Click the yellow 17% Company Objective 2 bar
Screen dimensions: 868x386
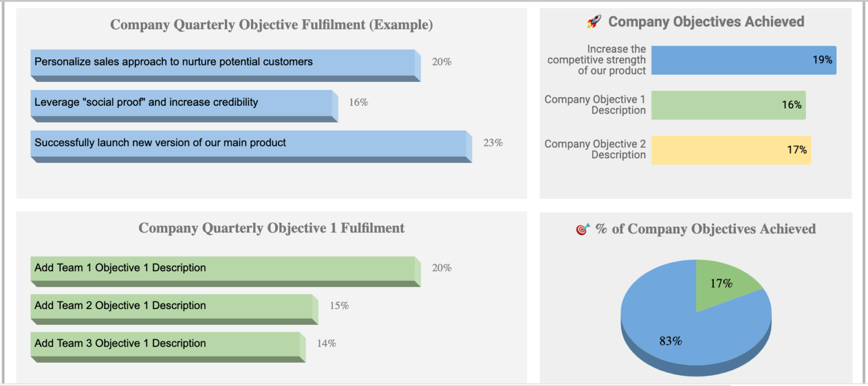point(731,150)
